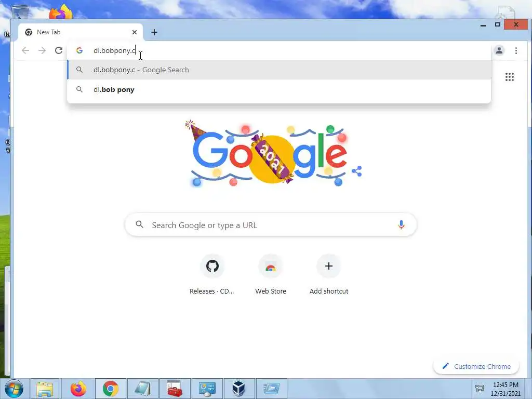Screen dimensions: 532x399
Task: Open the Control Panel taskbar icon
Action: point(207,389)
